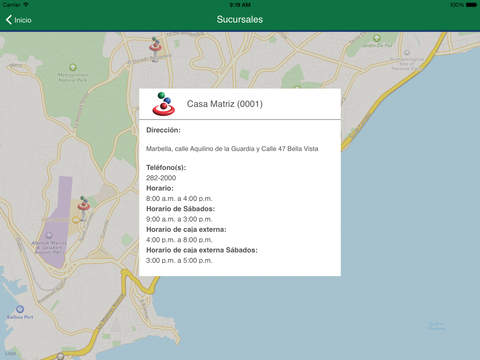Tap the Casa Matriz (0001) popup title
The image size is (480, 360).
(x=225, y=104)
